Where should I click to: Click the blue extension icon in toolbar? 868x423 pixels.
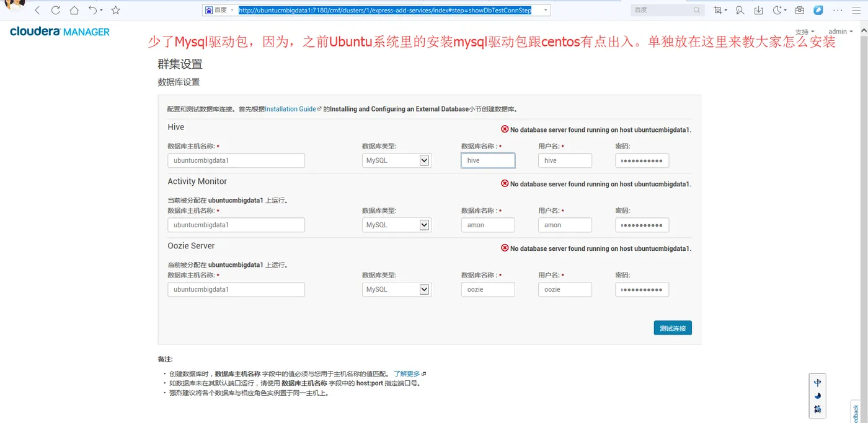(818, 11)
